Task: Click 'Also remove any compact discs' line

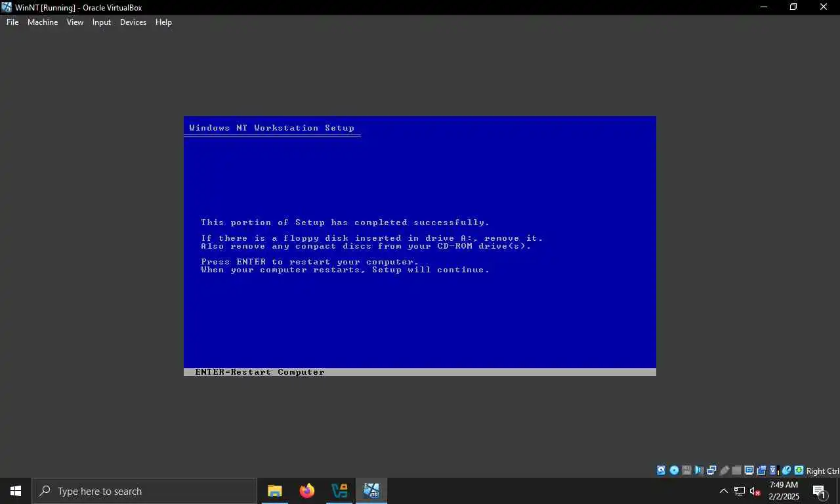Action: tap(366, 246)
